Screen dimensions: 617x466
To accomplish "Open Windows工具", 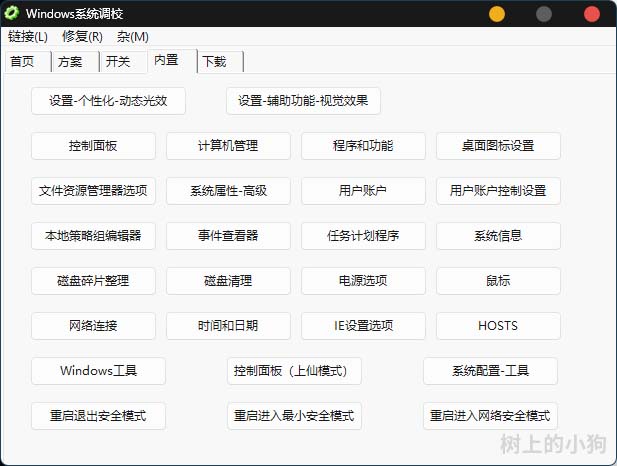I will pos(98,371).
